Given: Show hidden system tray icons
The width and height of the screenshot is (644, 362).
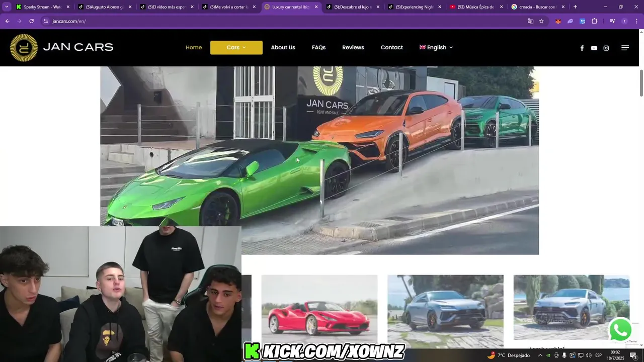Looking at the screenshot, I should [x=540, y=355].
